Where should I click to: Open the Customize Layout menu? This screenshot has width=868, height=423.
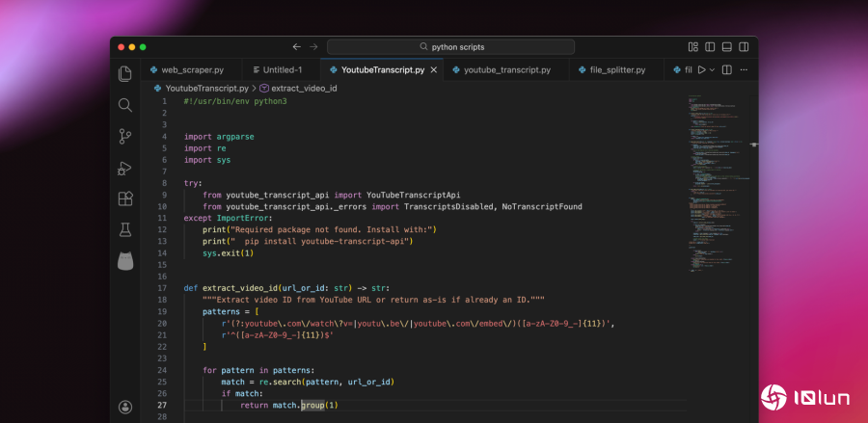(692, 46)
